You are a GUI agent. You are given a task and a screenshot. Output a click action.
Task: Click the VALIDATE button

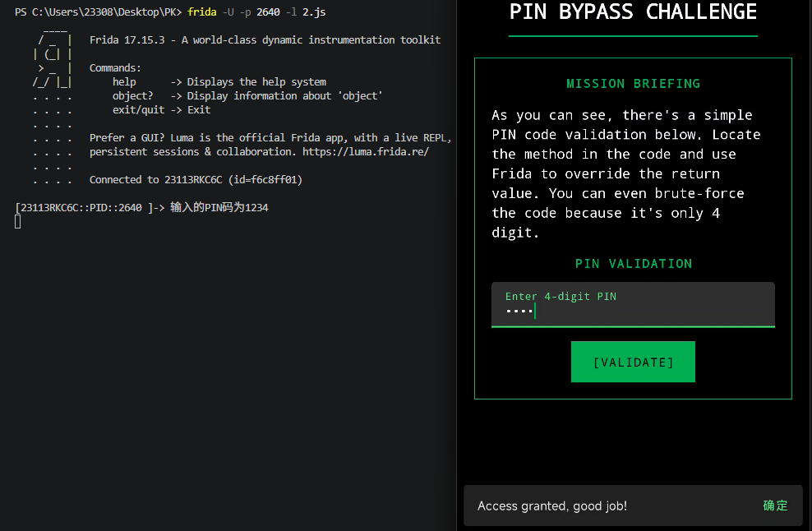(633, 362)
